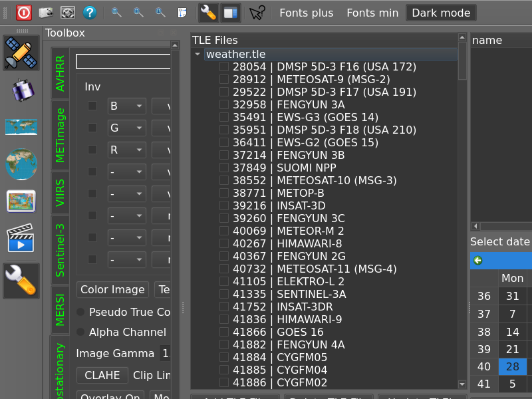Viewport: 532px width, 399px height.
Task: Click the Fonts min button
Action: [372, 13]
